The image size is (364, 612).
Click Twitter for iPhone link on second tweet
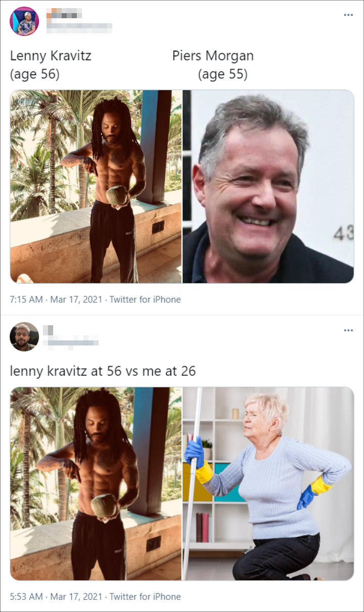click(x=145, y=597)
